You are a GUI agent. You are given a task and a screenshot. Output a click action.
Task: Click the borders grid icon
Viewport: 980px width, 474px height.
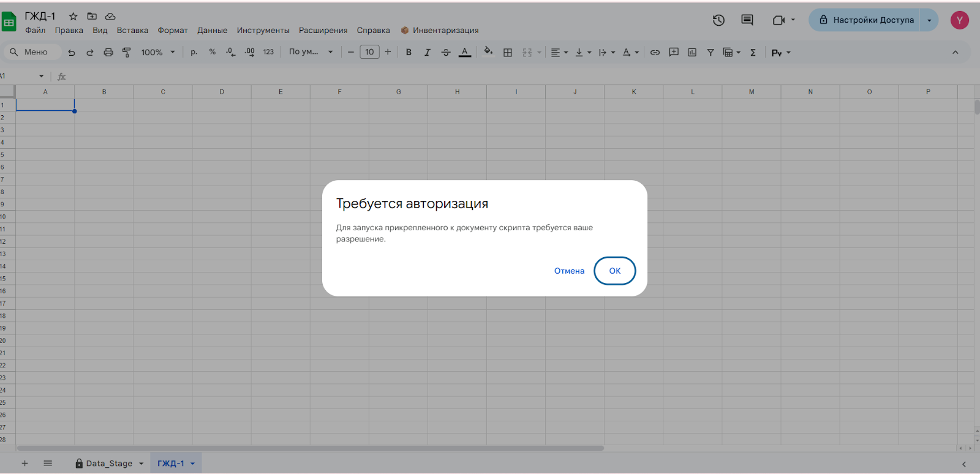pyautogui.click(x=508, y=53)
